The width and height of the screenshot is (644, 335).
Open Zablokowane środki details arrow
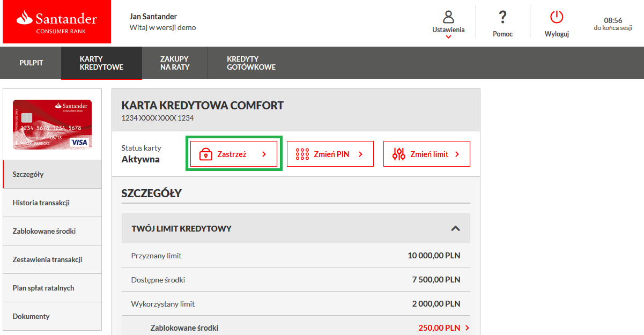click(x=467, y=328)
